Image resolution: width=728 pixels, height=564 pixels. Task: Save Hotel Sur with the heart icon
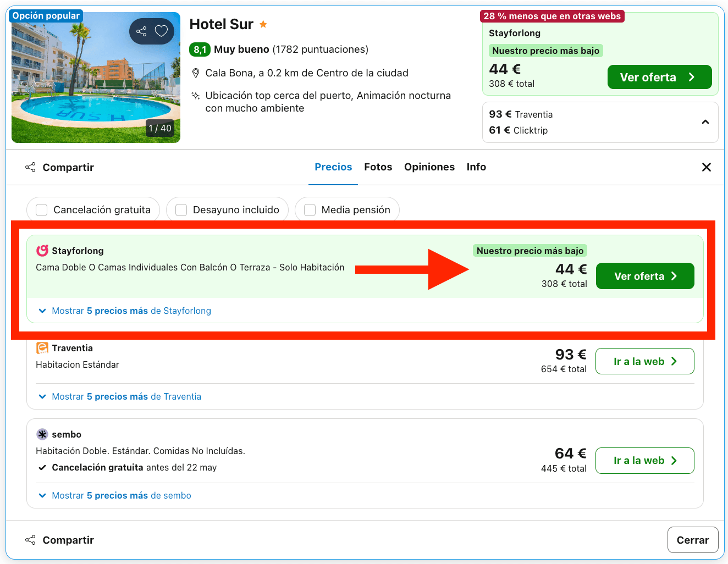(x=161, y=31)
